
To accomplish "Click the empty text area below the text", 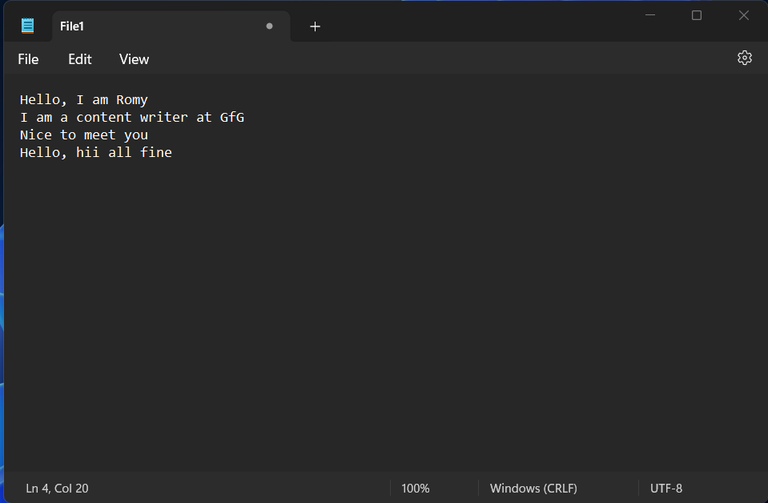I will click(384, 313).
